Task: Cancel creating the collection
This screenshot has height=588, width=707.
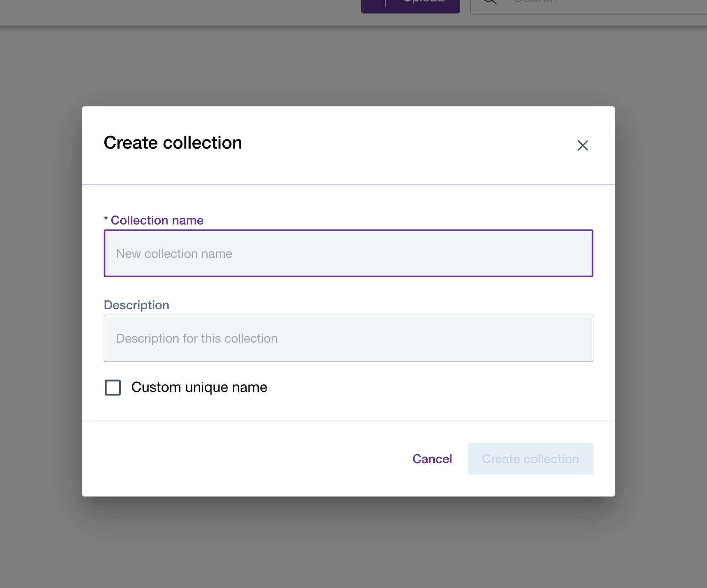Action: click(432, 459)
